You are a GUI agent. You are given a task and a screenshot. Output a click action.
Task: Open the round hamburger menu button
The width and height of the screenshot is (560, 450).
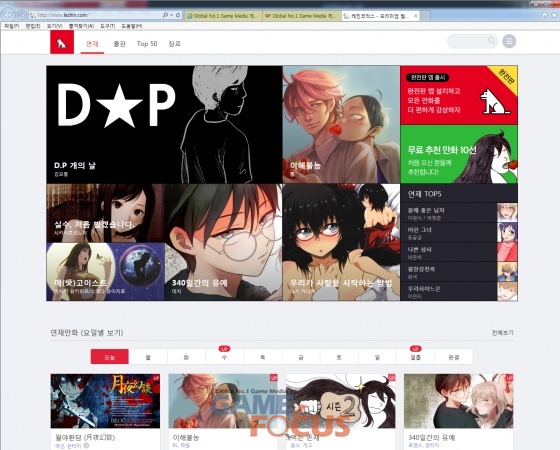(x=509, y=41)
